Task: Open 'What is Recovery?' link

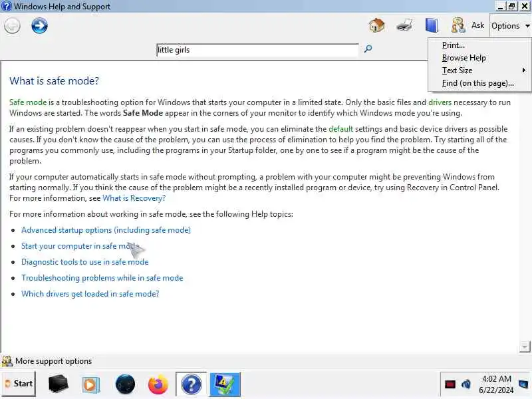Action: [134, 198]
